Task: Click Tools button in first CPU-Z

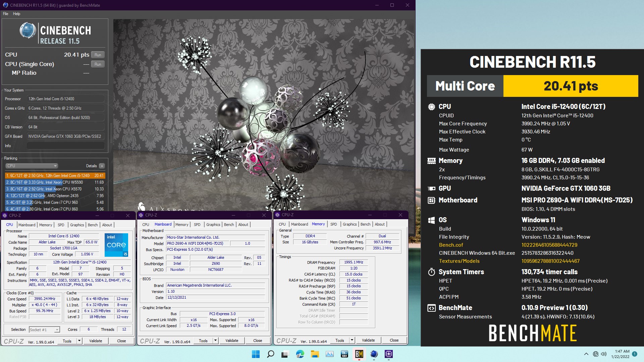Action: pyautogui.click(x=67, y=341)
